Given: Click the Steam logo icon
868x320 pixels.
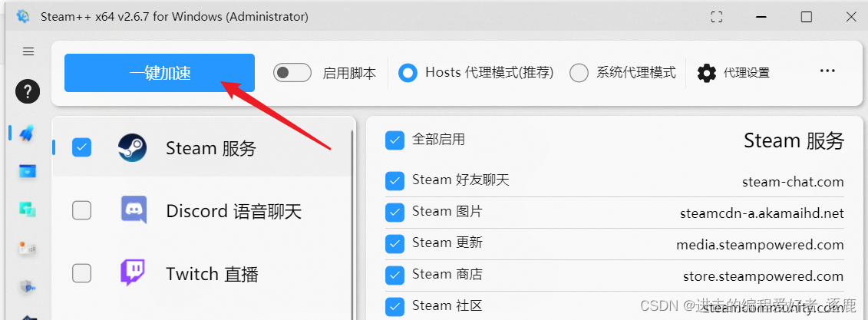Looking at the screenshot, I should (x=132, y=148).
